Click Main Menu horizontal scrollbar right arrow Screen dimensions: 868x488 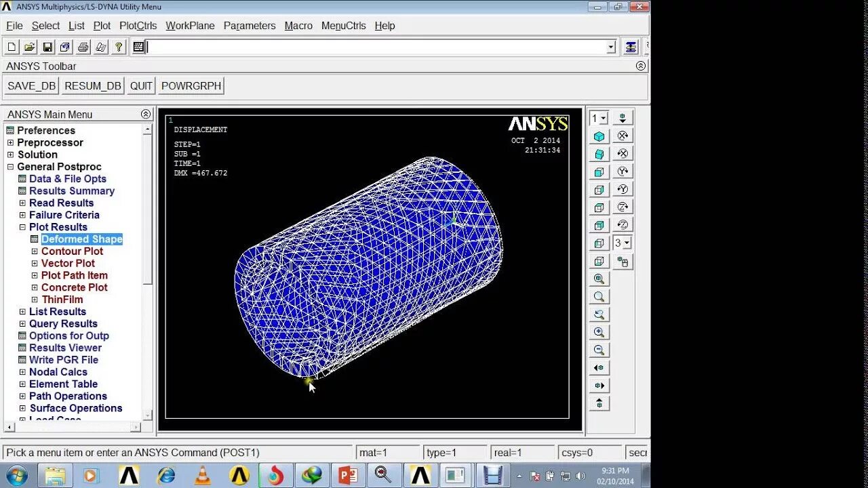point(136,427)
